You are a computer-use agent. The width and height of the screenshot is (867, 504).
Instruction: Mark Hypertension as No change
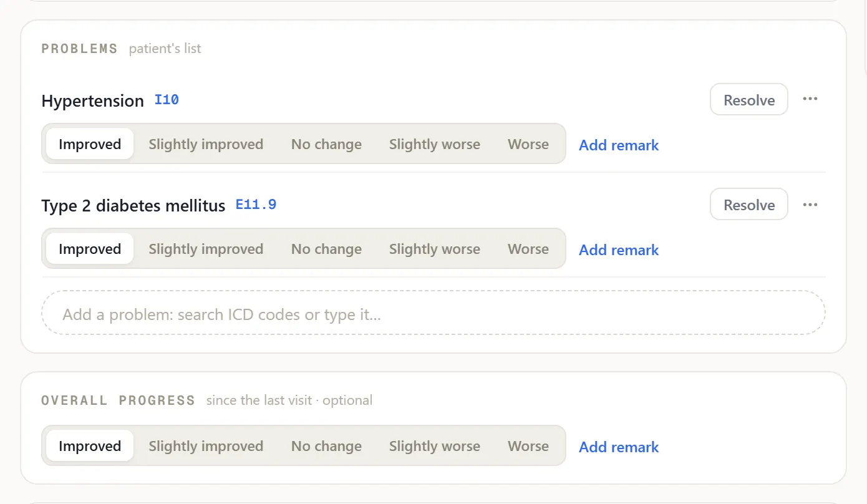point(326,144)
